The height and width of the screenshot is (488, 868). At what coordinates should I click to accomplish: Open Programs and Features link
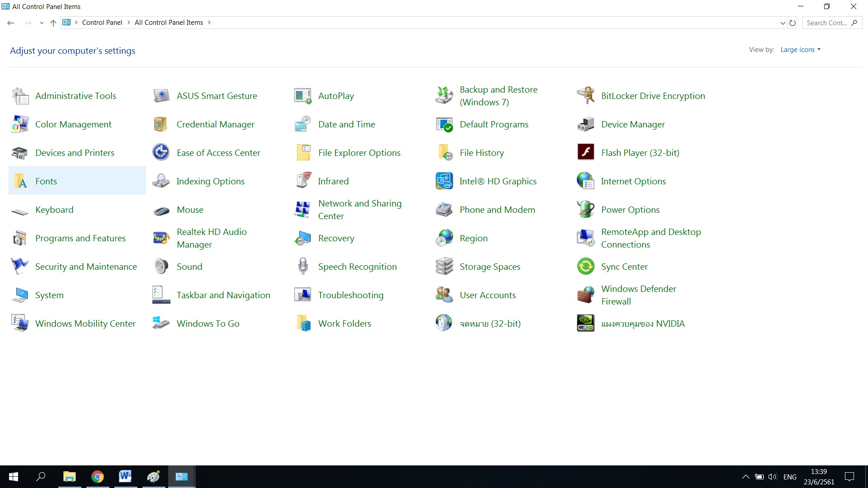pos(80,238)
